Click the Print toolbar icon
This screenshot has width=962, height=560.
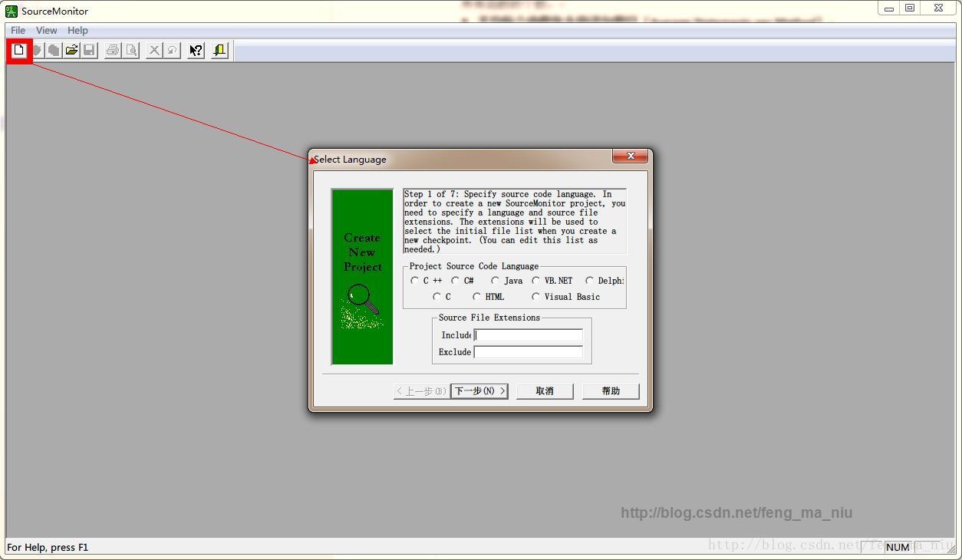[x=113, y=51]
